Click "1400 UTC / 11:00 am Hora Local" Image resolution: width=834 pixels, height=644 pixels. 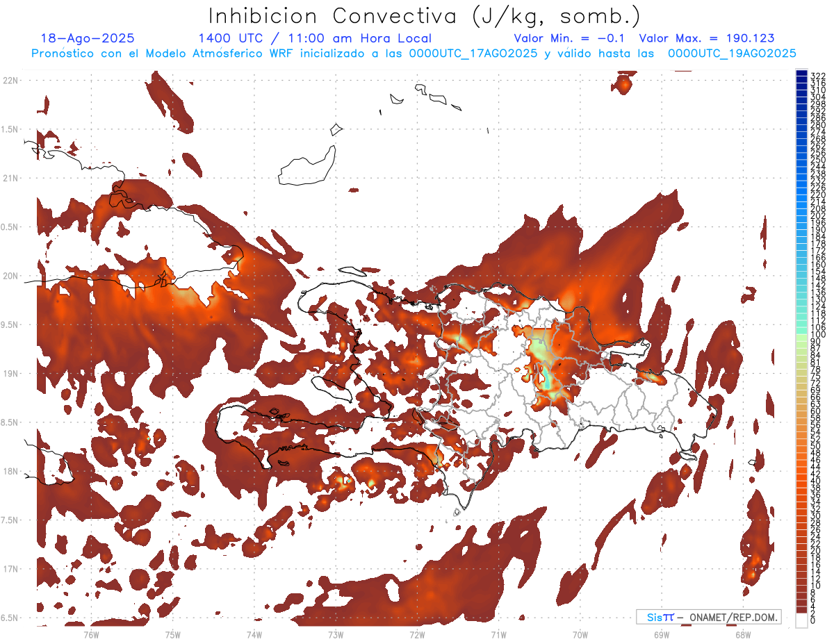click(315, 38)
